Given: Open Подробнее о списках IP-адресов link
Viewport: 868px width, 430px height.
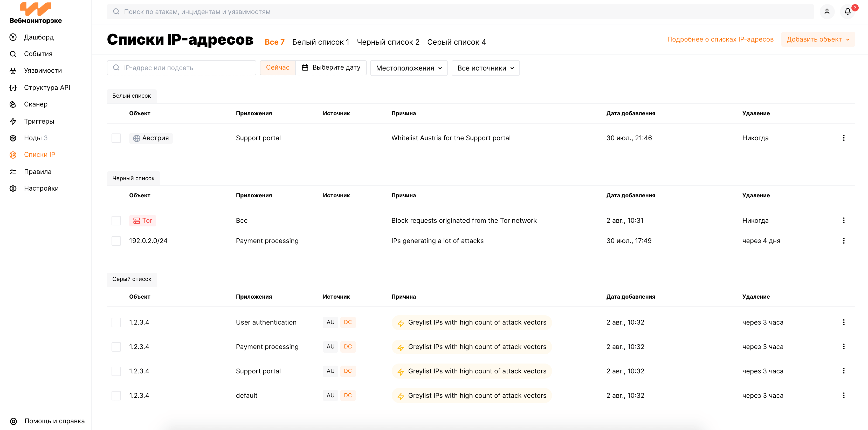Looking at the screenshot, I should pos(720,39).
